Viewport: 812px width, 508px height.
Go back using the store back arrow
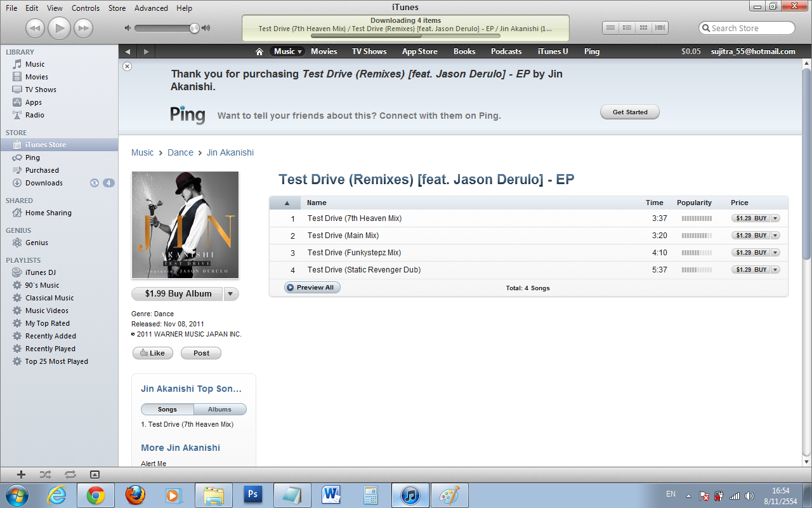pos(128,51)
